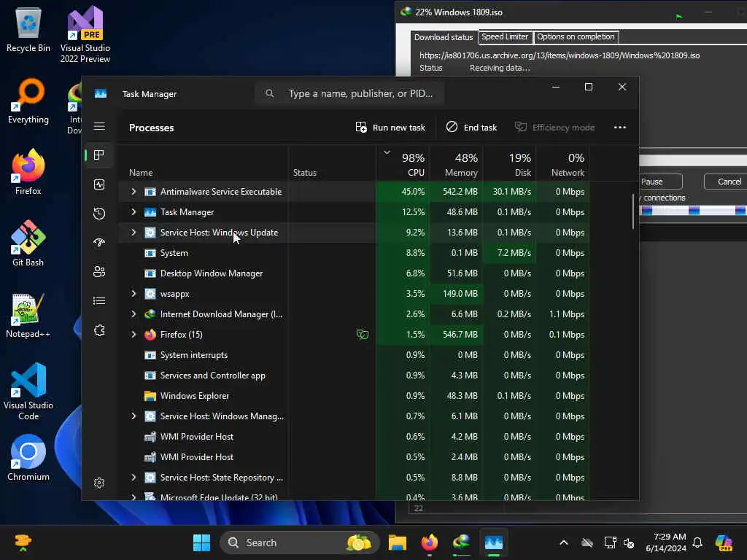Viewport: 747px width, 560px height.
Task: Open the Processes page icon in sidebar
Action: coord(99,155)
